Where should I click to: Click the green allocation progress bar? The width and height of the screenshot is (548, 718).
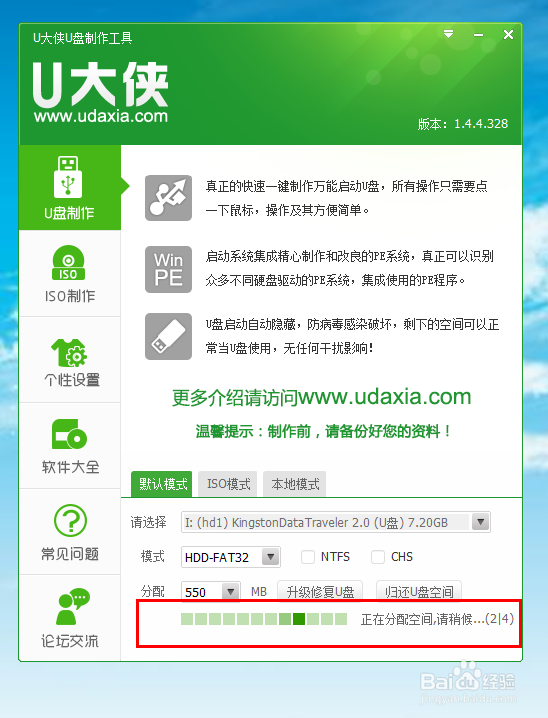[x=264, y=620]
